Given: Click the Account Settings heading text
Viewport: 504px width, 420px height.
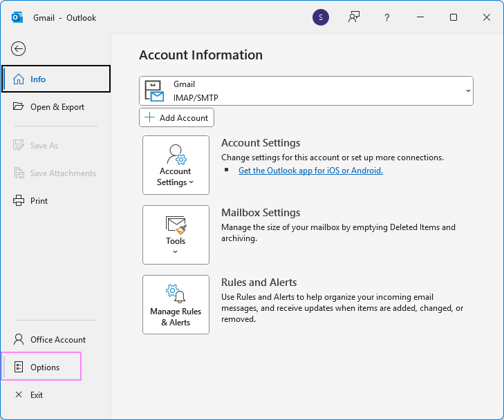Looking at the screenshot, I should pyautogui.click(x=261, y=142).
